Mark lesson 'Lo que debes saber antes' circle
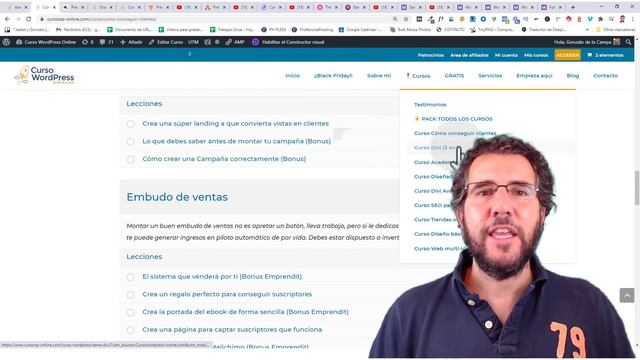 (x=131, y=142)
